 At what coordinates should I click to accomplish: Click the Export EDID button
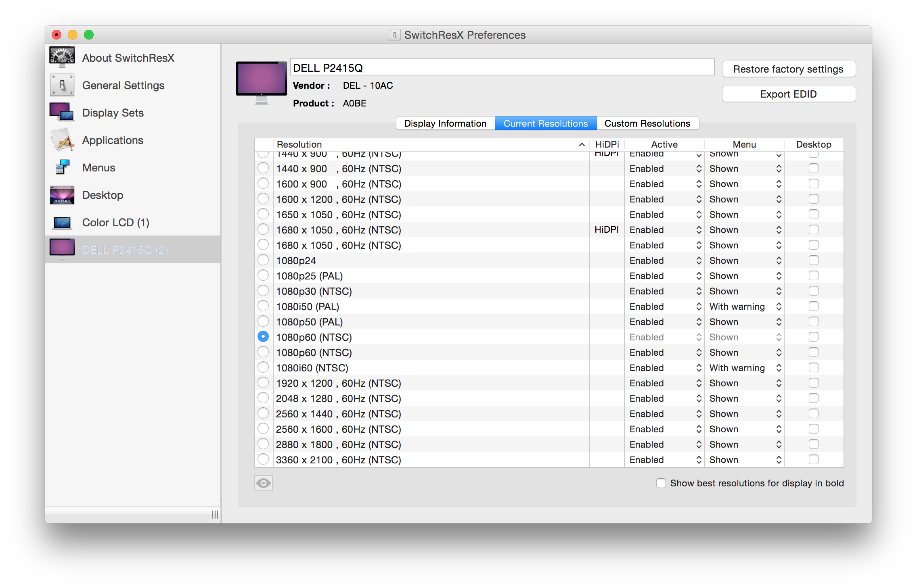(788, 94)
